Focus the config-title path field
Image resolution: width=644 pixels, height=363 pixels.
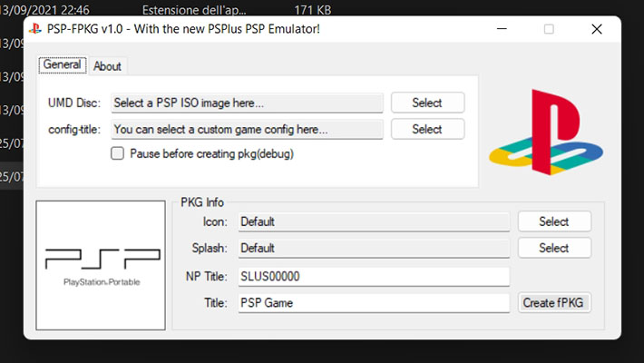coord(247,130)
